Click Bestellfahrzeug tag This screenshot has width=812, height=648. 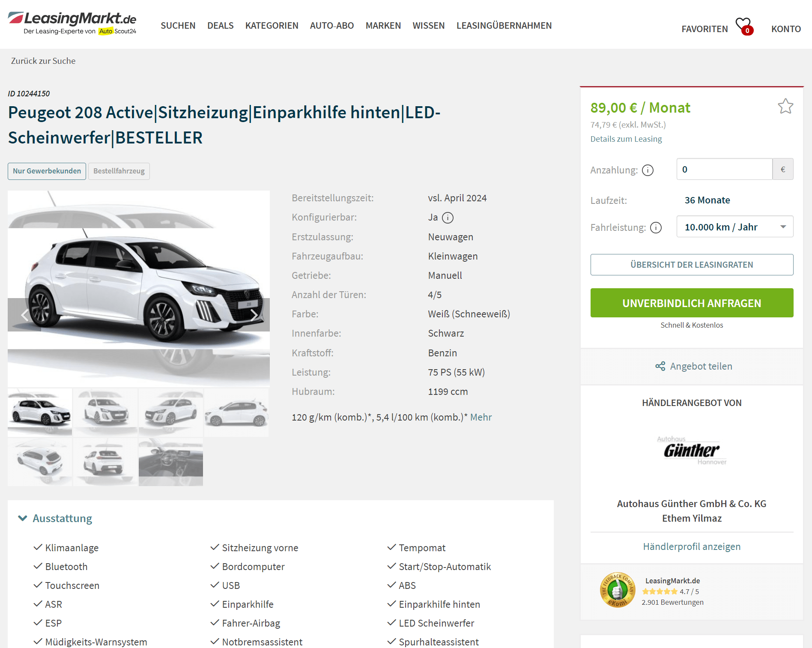119,171
